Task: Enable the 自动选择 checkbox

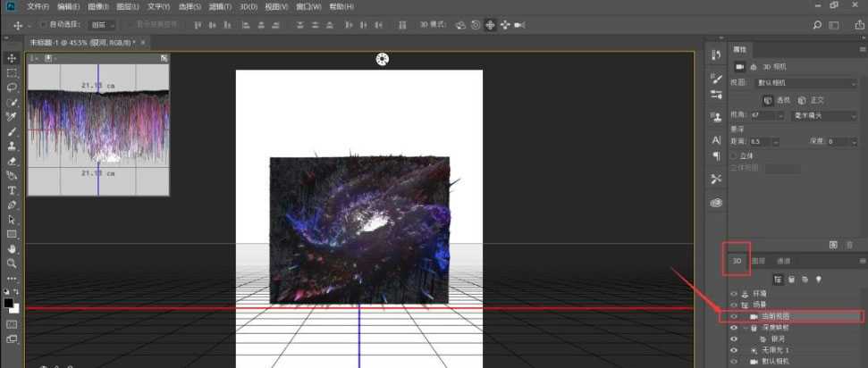Action: (43, 25)
